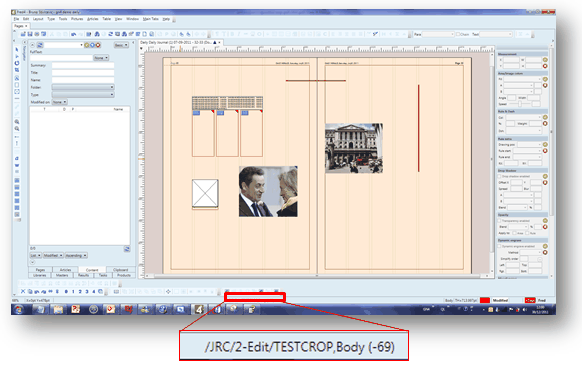Screen dimensions: 582x371
Task: Enable the Drop shadow enabled checkbox
Action: (x=500, y=176)
